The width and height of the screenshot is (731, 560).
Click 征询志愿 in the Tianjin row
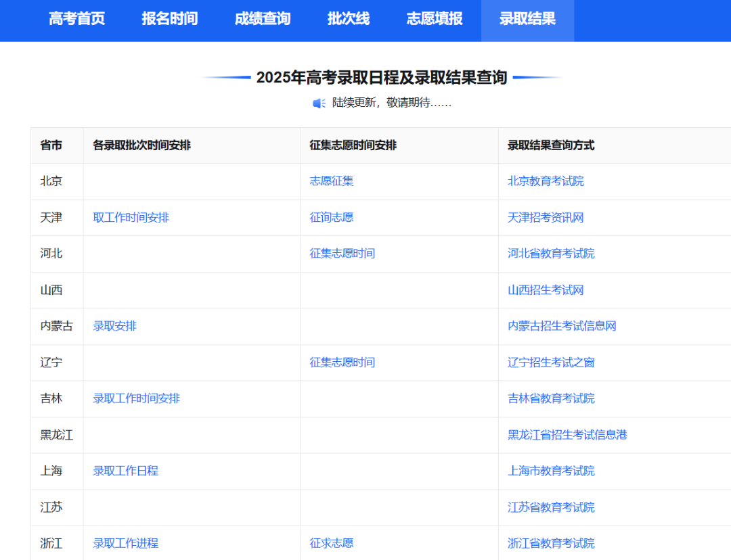click(x=330, y=217)
